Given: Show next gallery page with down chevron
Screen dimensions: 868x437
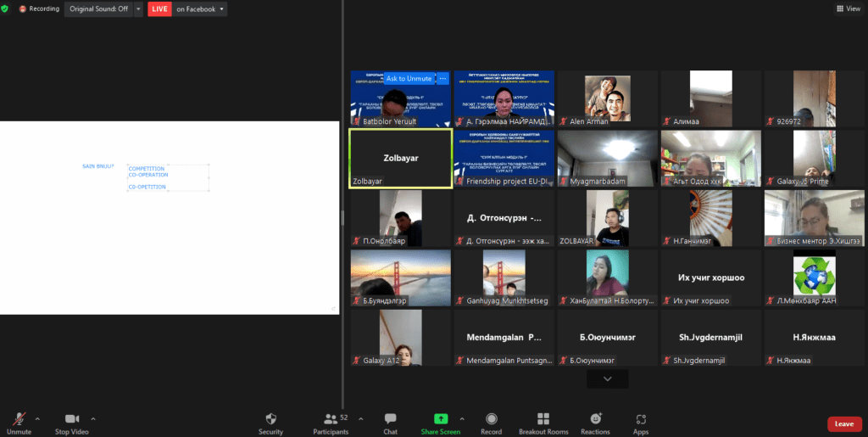Looking at the screenshot, I should tap(607, 379).
